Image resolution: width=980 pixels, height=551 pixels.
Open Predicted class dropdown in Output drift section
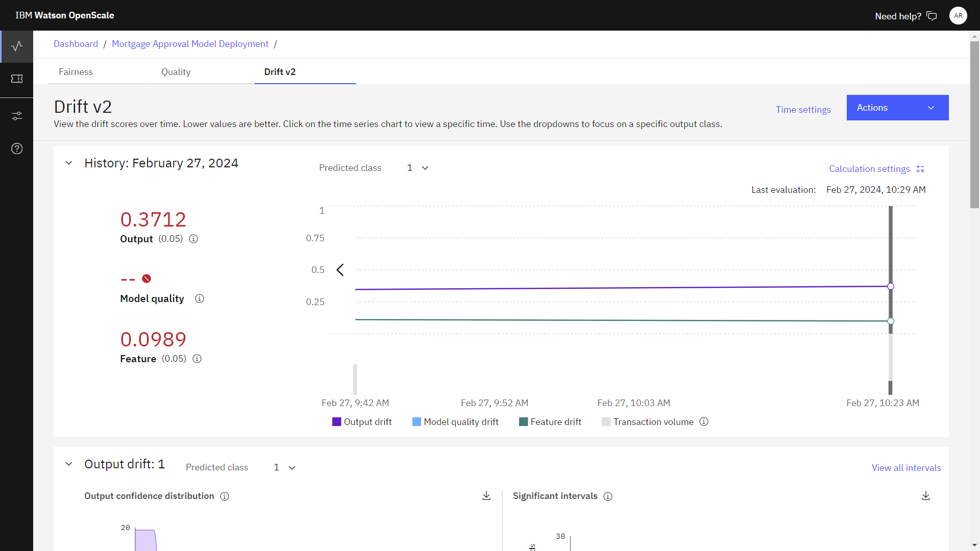(284, 467)
